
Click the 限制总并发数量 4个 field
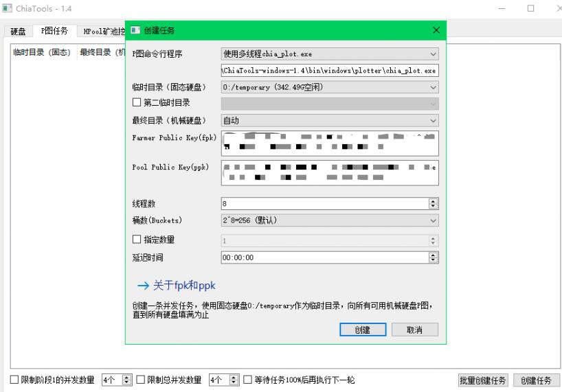[x=219, y=380]
